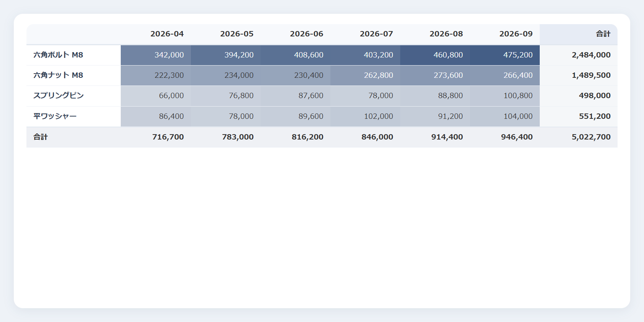644x322 pixels.
Task: Click the 100,800 cell
Action: click(505, 96)
